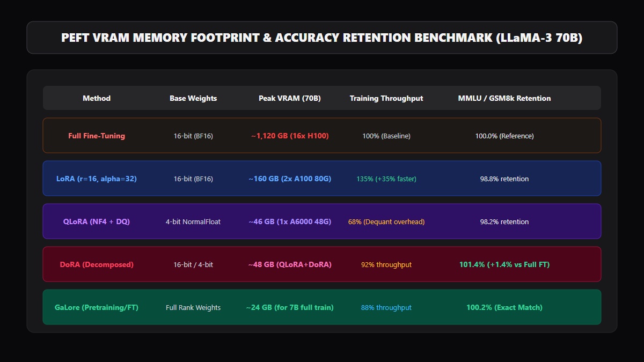
Task: Click the "Training Throughput" column header
Action: click(x=386, y=98)
